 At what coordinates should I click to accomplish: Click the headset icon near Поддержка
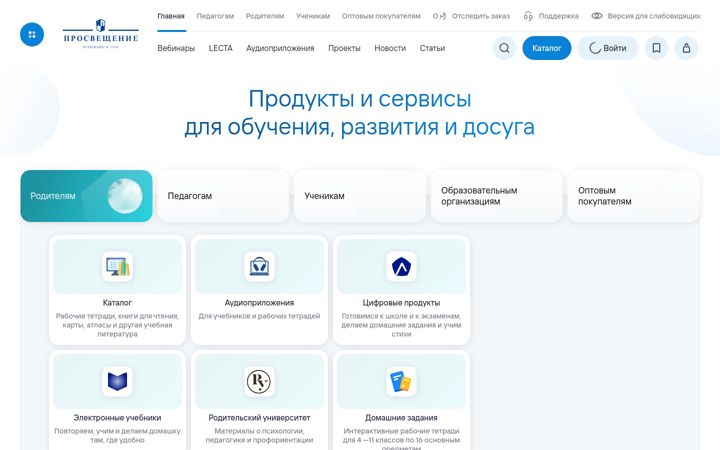528,16
